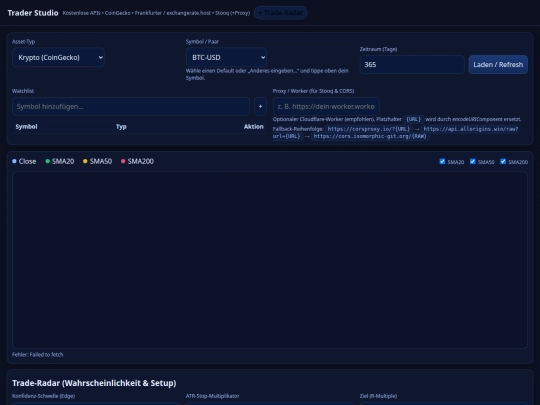
Task: Click the + Trade-Radar button in header
Action: [x=281, y=13]
